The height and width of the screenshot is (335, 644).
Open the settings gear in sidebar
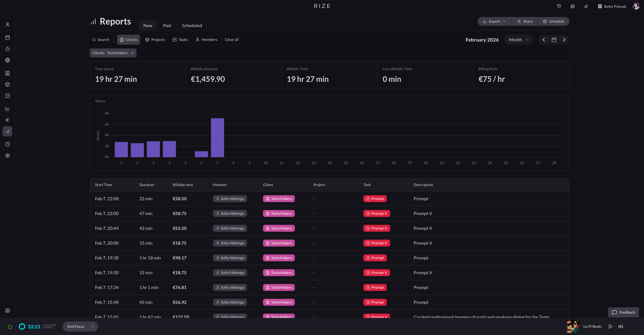[x=8, y=156]
